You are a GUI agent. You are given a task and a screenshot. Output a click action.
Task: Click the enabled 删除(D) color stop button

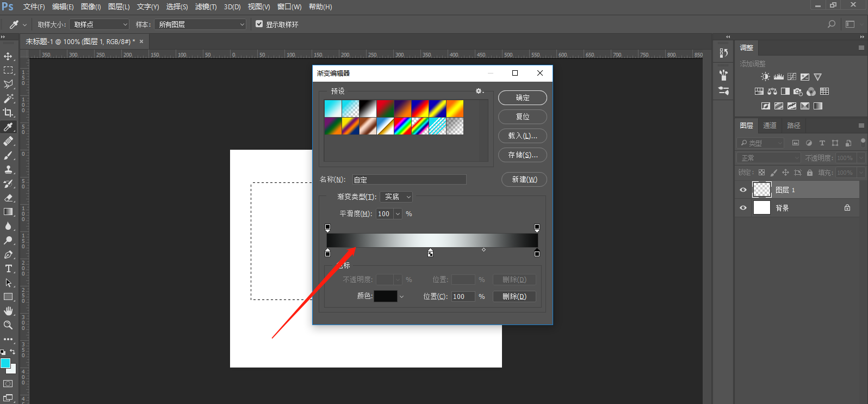tap(514, 297)
